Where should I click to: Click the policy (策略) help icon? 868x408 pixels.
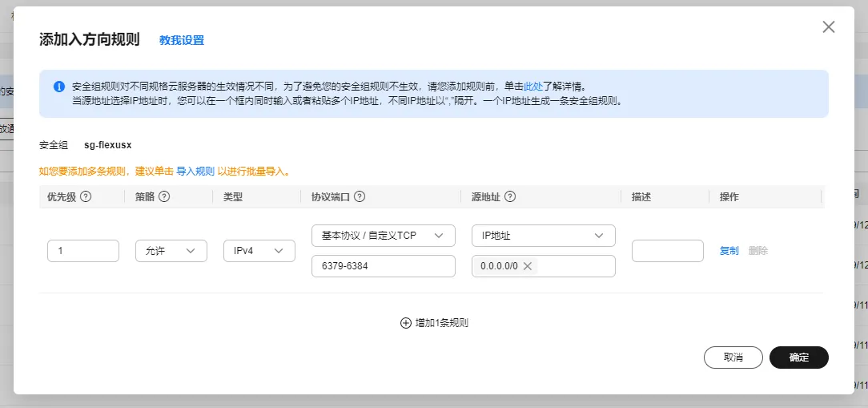pyautogui.click(x=164, y=197)
